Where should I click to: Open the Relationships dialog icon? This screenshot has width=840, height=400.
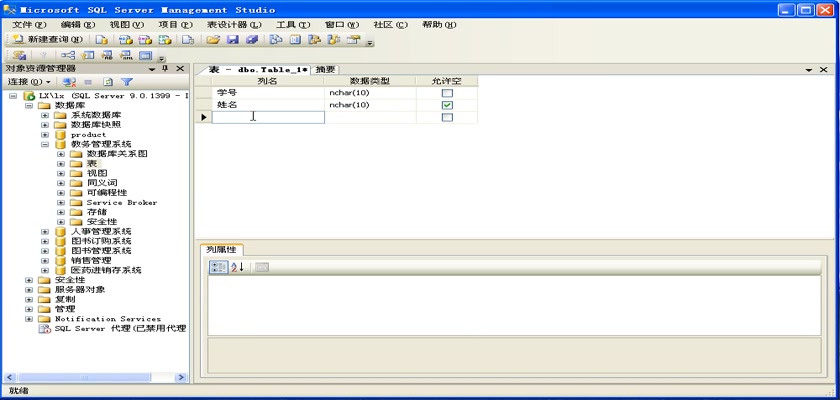pos(68,55)
